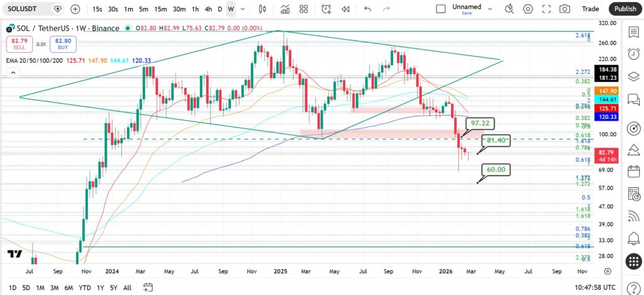Select the W weekly interval
The image size is (644, 295).
pyautogui.click(x=231, y=9)
